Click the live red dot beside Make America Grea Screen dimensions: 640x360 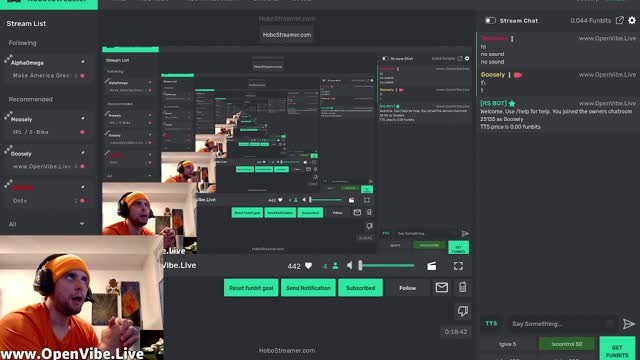(x=82, y=76)
